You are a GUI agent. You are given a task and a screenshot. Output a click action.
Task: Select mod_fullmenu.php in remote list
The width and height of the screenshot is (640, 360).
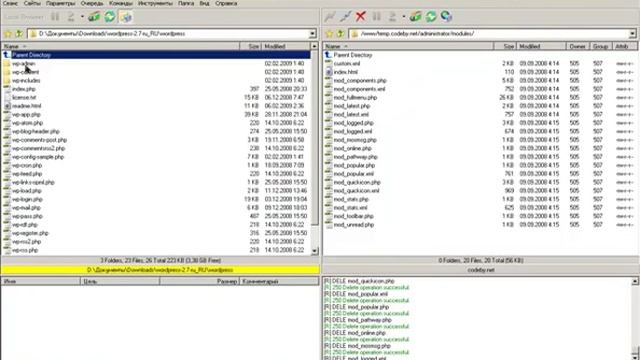pyautogui.click(x=355, y=98)
